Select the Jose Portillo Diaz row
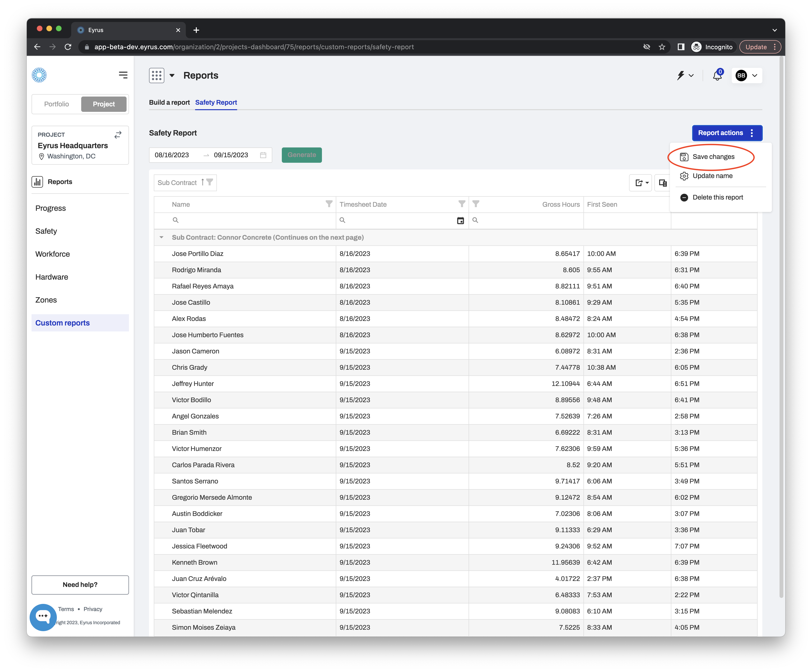Viewport: 812px width, 672px height. pos(455,254)
